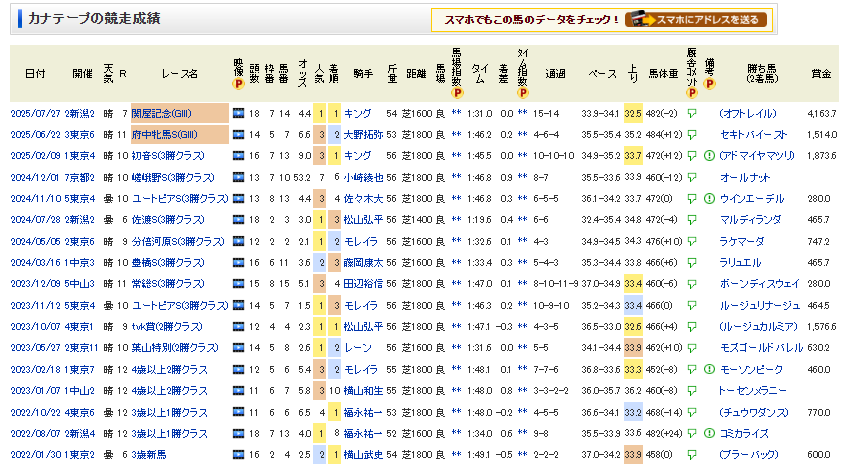Screen dimensions: 848x470
Task: Open the 2025/07/27 date link
Action: (36, 114)
